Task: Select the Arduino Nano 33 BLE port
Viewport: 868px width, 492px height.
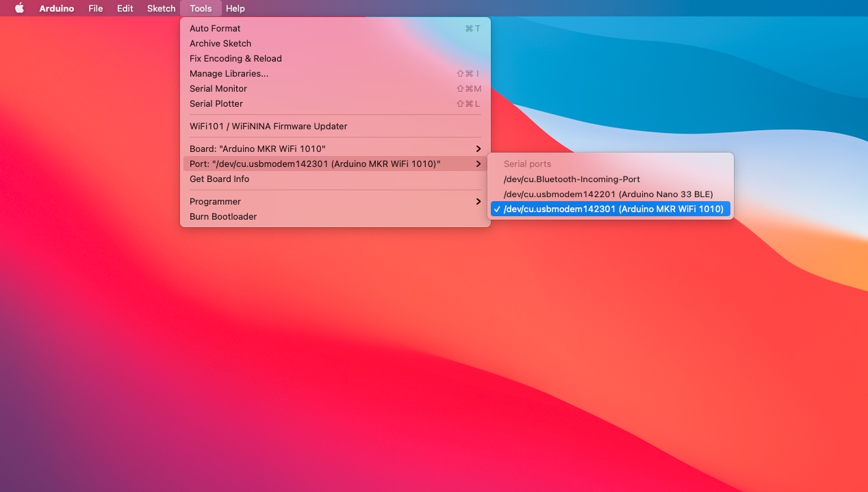Action: click(x=608, y=194)
